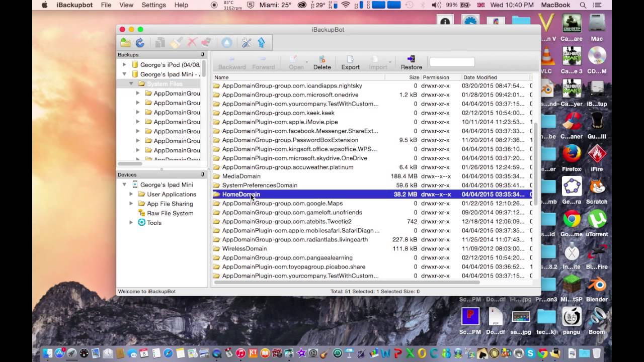Screen dimensions: 644x362
Task: Expand the App File Sharing node
Action: point(131,204)
